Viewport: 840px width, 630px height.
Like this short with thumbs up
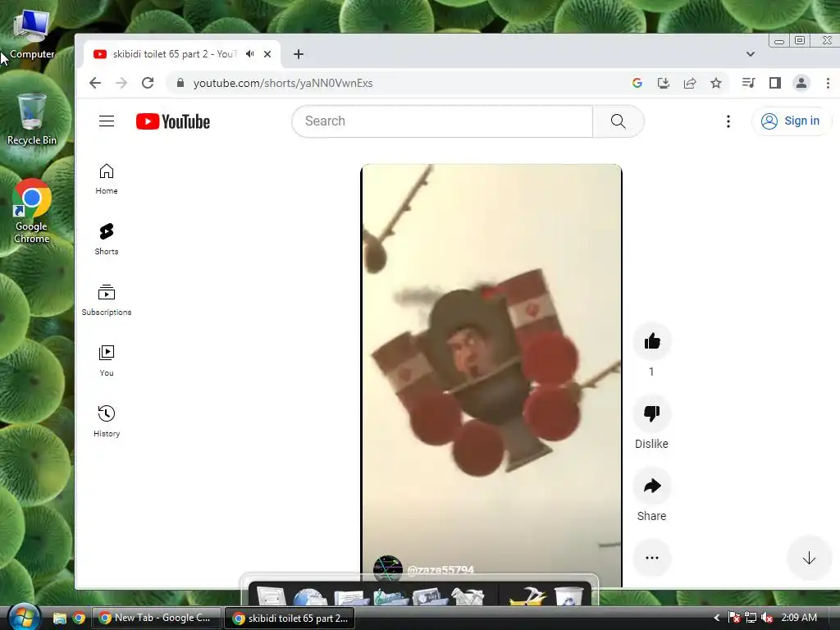pos(652,341)
